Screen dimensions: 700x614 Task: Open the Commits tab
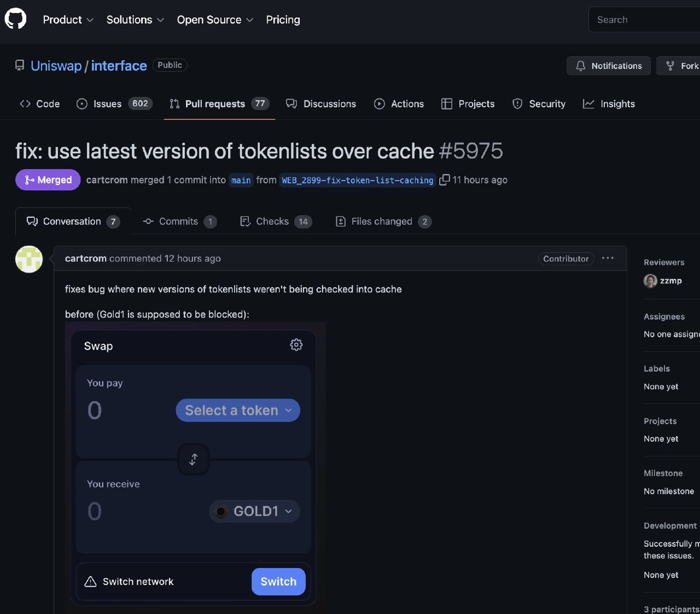pyautogui.click(x=180, y=221)
